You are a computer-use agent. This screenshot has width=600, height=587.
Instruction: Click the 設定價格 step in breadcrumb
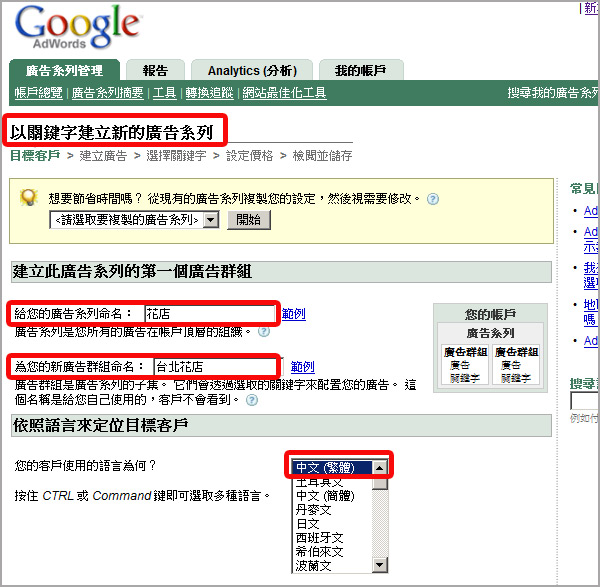[249, 155]
